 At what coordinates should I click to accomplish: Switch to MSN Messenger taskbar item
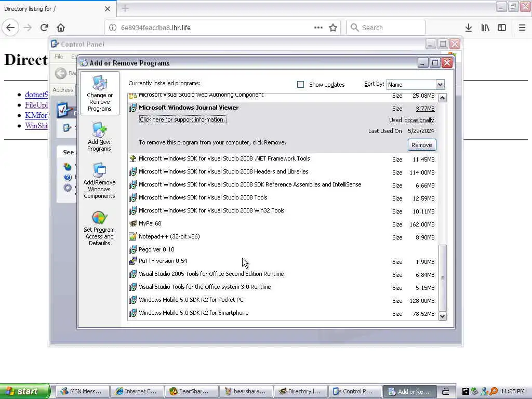click(x=82, y=391)
